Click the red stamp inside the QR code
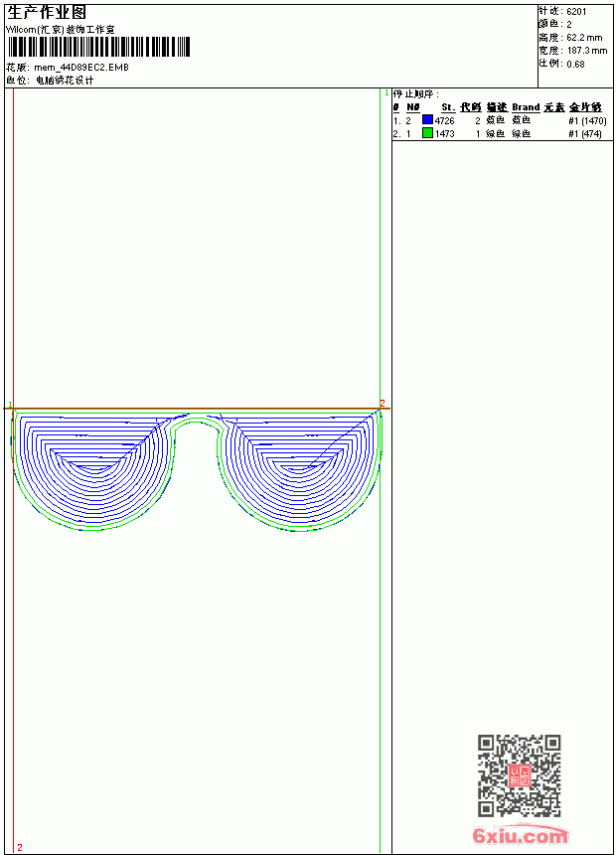The image size is (616, 855). point(520,775)
